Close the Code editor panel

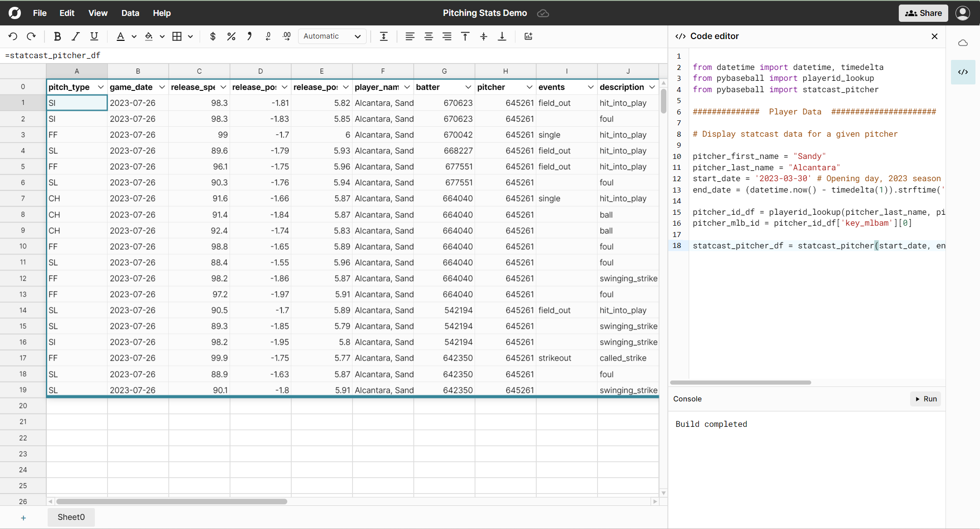pyautogui.click(x=934, y=36)
